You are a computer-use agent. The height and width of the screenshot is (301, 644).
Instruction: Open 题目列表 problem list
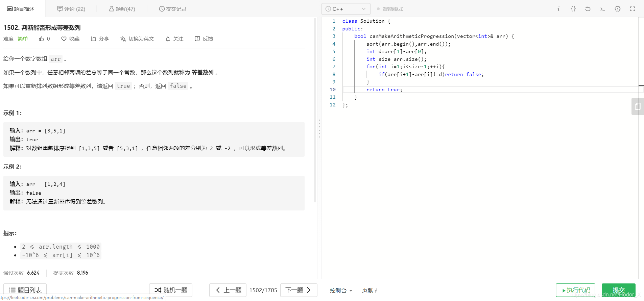click(25, 290)
